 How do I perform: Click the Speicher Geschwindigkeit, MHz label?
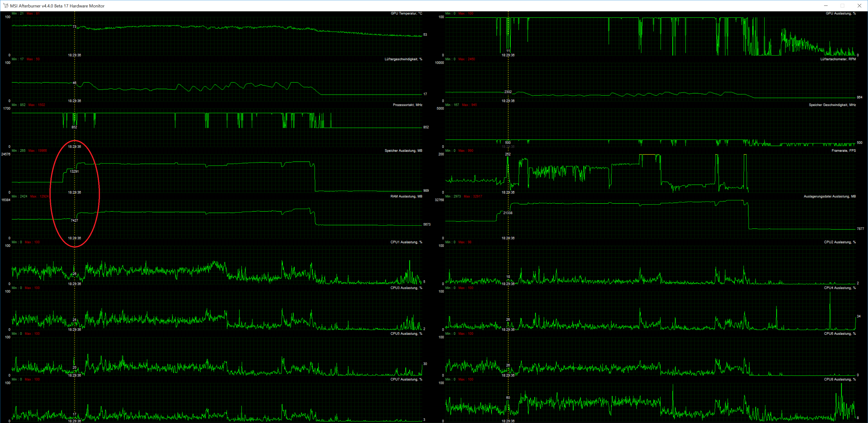[832, 105]
